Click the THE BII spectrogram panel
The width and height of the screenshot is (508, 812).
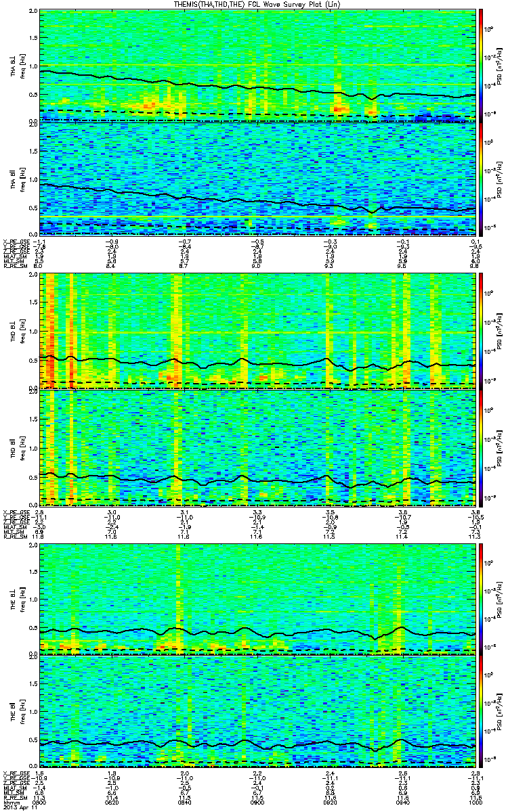[x=257, y=711]
